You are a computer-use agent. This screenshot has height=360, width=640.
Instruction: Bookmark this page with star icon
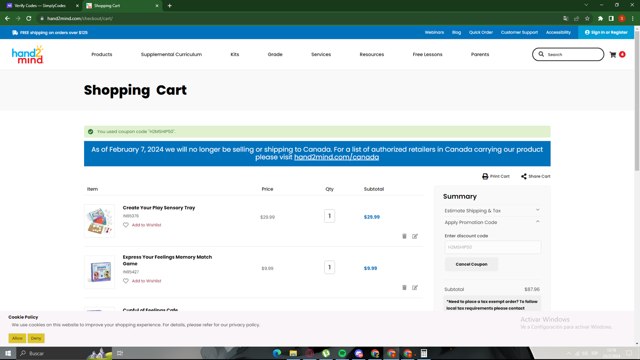pos(587,18)
